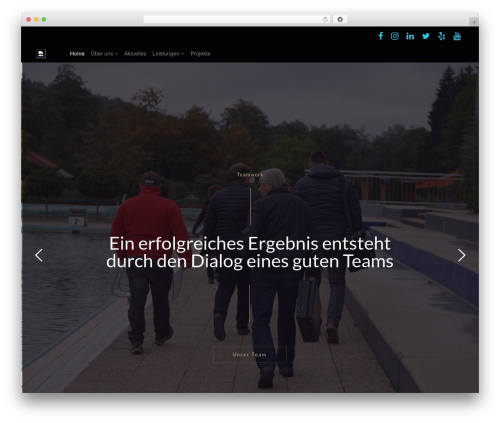Go to next slide arrow
Image resolution: width=500 pixels, height=423 pixels.
click(x=461, y=255)
